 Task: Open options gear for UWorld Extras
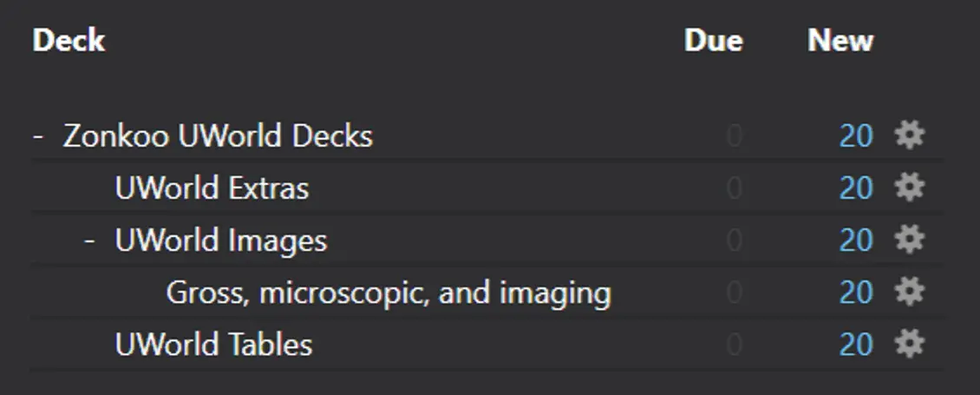[910, 188]
